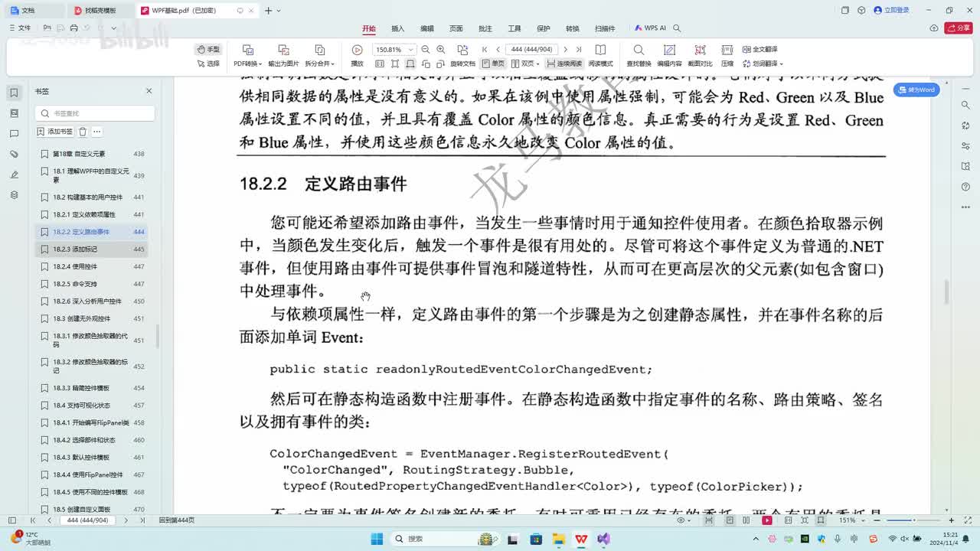Enable 双页 double page view
Screen dimensions: 980x551
click(x=527, y=64)
